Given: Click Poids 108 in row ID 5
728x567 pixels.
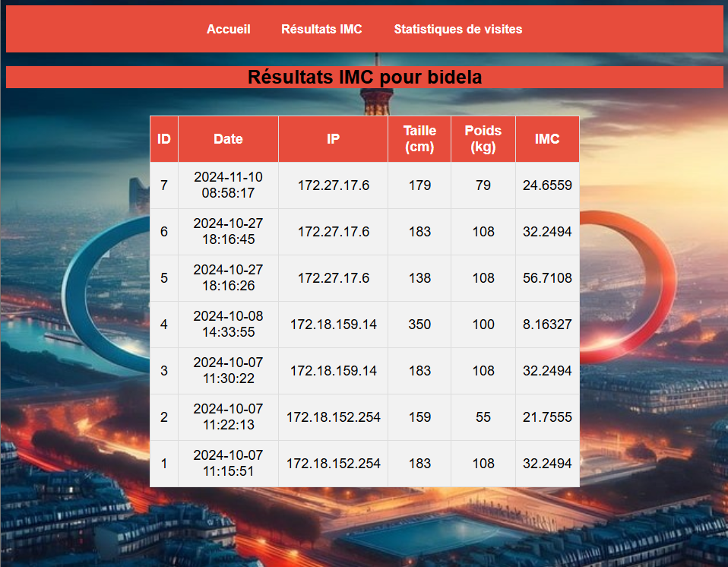Looking at the screenshot, I should (483, 278).
